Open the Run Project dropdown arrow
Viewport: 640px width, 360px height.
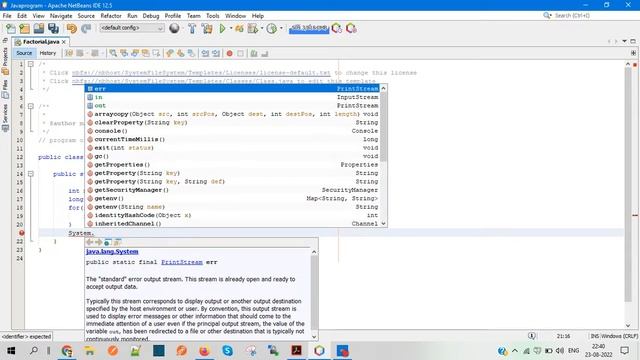tap(231, 29)
